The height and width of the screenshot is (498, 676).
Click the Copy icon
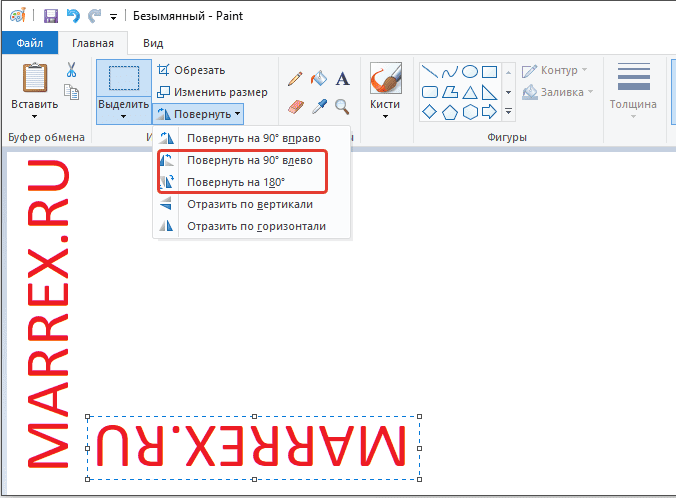[x=72, y=92]
